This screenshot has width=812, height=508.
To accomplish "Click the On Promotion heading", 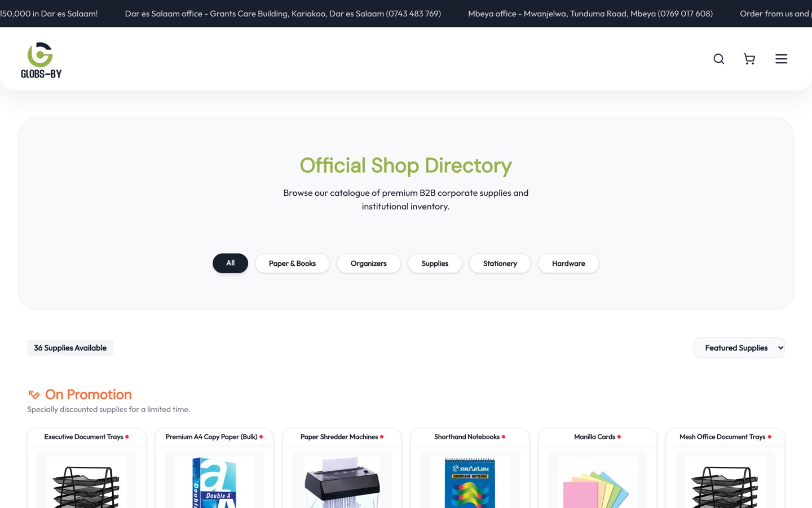I will (88, 395).
